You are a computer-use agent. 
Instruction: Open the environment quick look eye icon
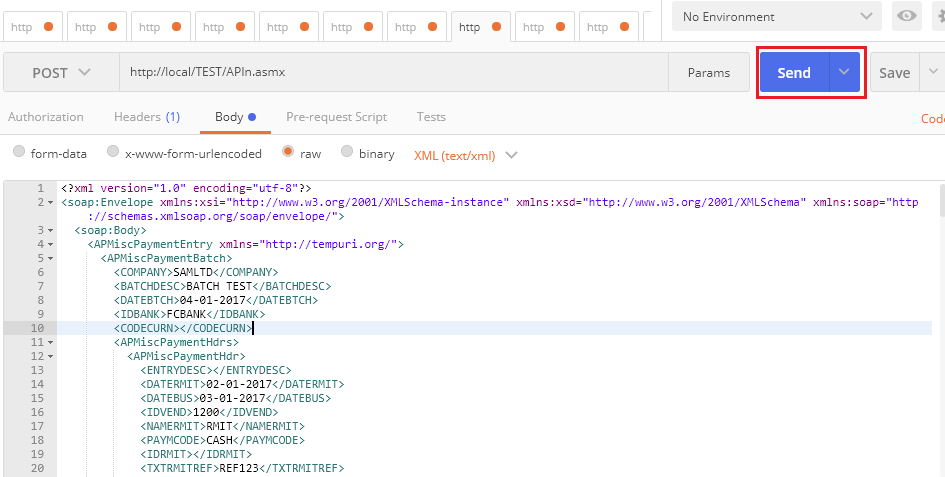point(906,16)
